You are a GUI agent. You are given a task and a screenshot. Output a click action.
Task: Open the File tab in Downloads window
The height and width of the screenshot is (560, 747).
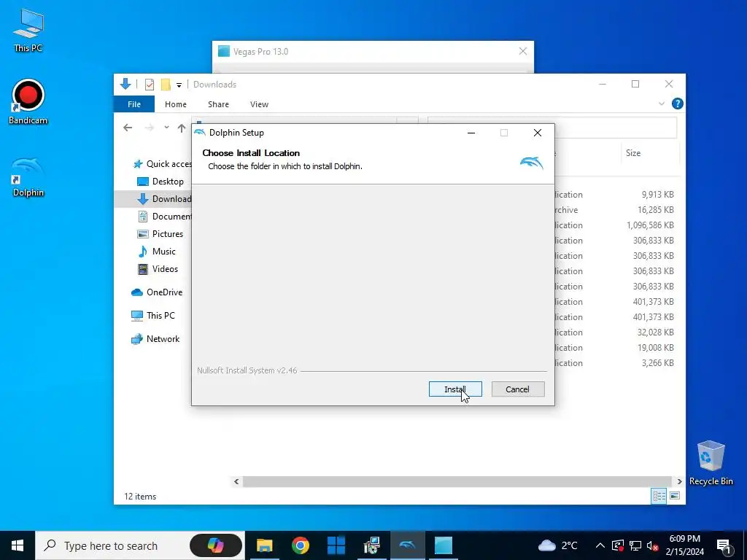(x=134, y=104)
